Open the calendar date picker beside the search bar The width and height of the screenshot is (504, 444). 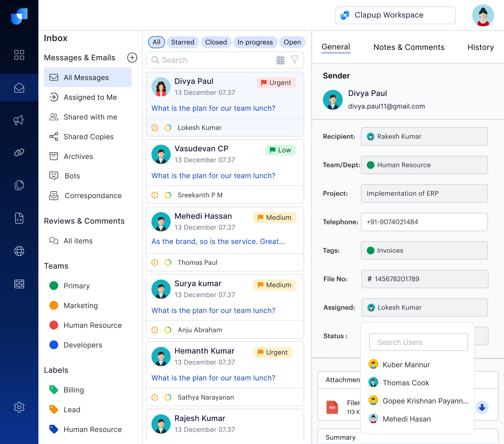pos(280,60)
